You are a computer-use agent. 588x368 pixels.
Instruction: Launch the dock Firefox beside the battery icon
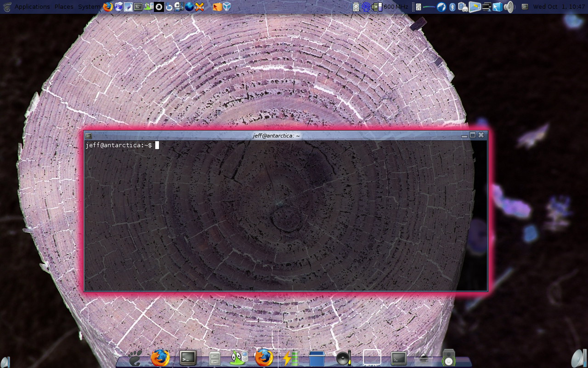264,357
